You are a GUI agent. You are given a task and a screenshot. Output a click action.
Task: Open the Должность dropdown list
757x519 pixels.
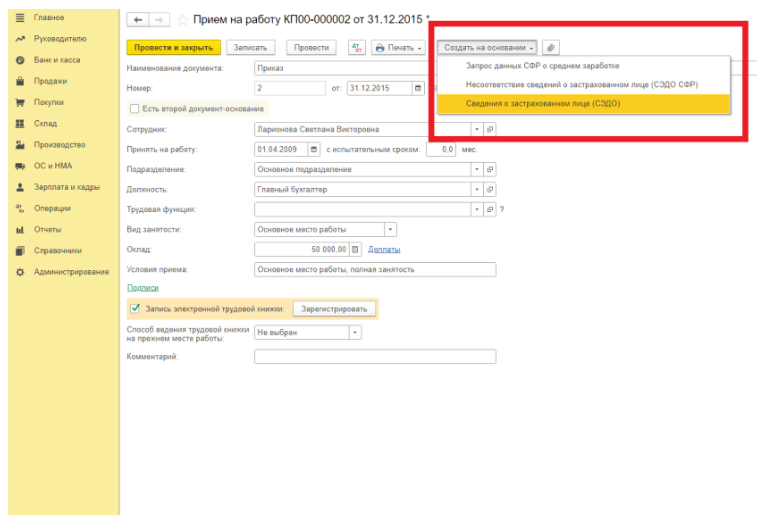[x=477, y=189]
